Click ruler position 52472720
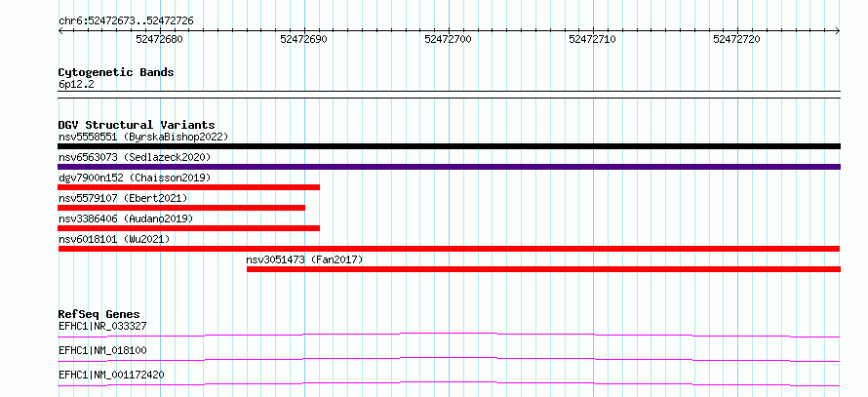The width and height of the screenshot is (868, 397). point(736,39)
